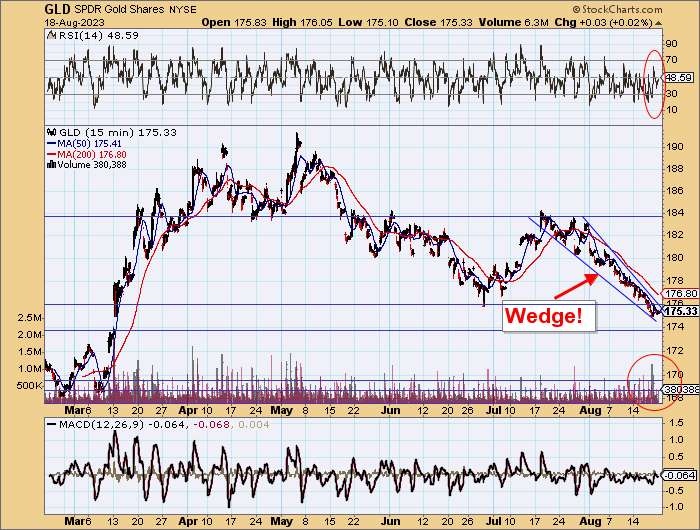The image size is (700, 530).
Task: Click the 380388 volume value tag
Action: coord(682,390)
